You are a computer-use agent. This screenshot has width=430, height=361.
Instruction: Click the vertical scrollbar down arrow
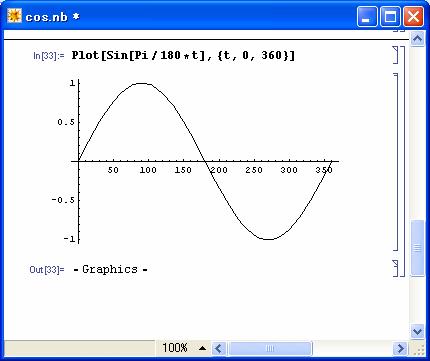point(417,331)
